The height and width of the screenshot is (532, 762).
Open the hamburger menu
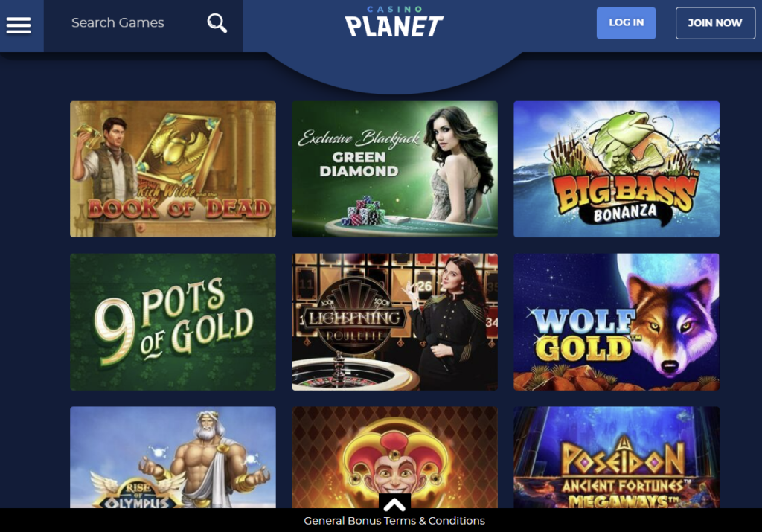pyautogui.click(x=19, y=25)
